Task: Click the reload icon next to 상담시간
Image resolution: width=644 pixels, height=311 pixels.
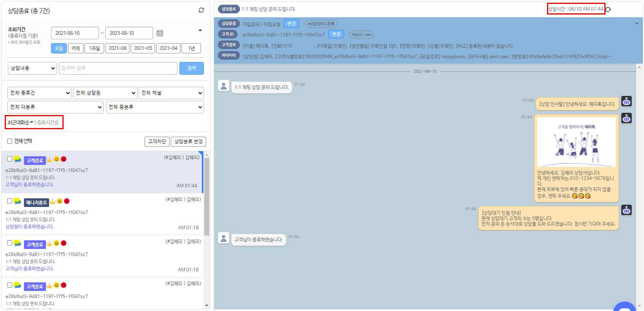Action: click(608, 9)
